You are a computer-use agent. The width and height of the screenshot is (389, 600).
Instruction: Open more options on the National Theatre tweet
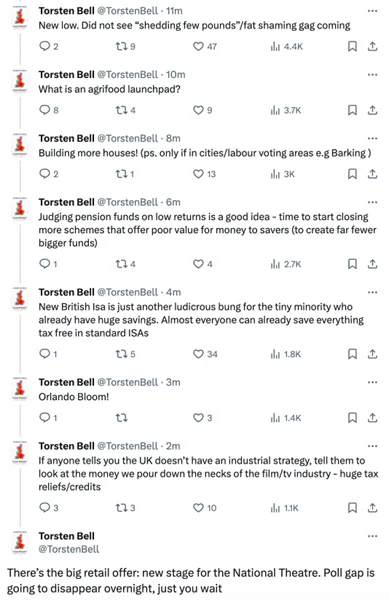[x=373, y=536]
